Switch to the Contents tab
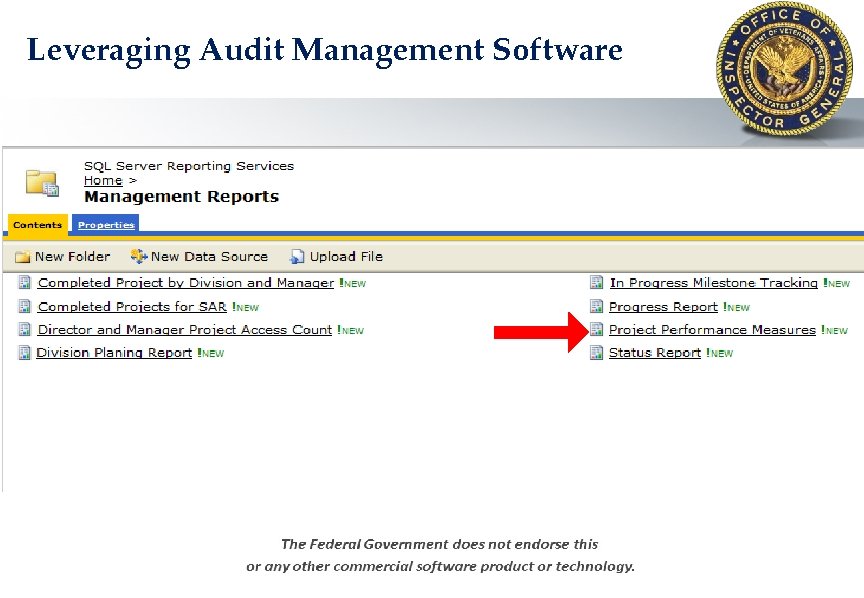 click(x=37, y=225)
